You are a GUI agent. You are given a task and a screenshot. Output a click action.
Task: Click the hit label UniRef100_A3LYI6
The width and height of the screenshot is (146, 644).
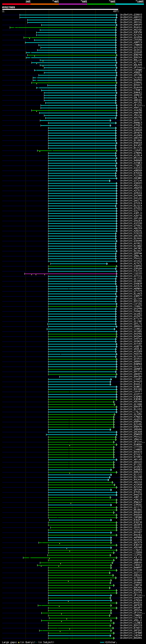131,557
